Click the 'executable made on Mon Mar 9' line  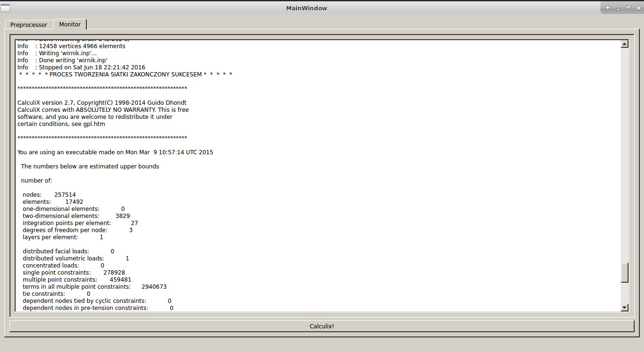click(x=116, y=152)
